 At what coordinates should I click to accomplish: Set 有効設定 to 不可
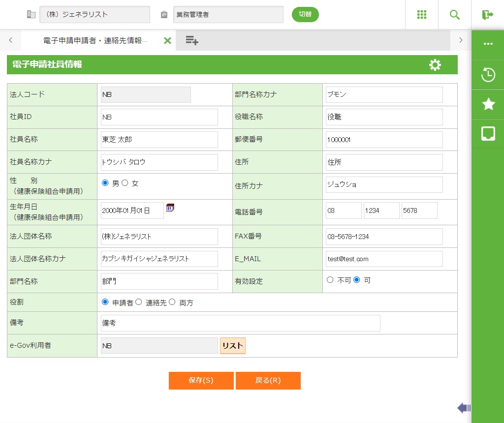point(330,280)
